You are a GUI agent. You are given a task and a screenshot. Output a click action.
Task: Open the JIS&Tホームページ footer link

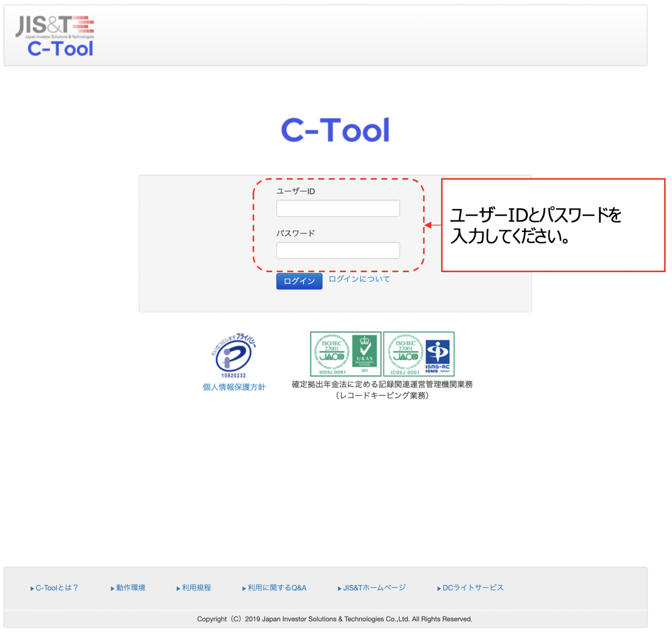372,588
